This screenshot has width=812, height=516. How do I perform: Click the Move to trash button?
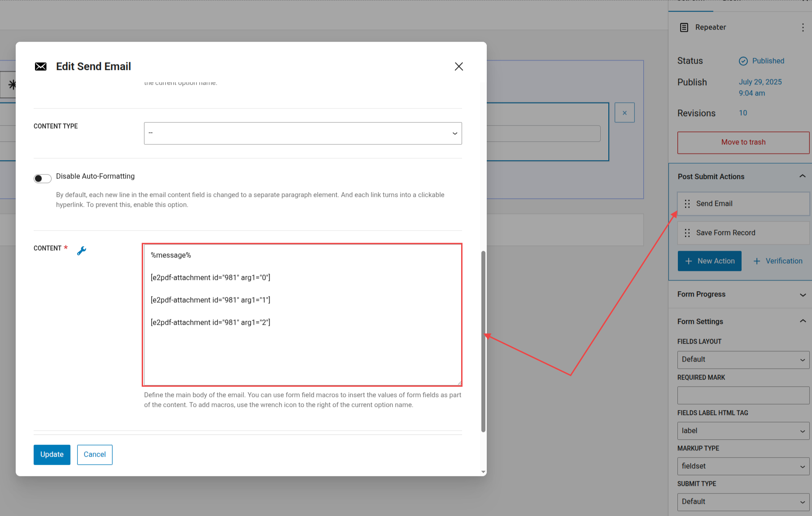tap(743, 142)
